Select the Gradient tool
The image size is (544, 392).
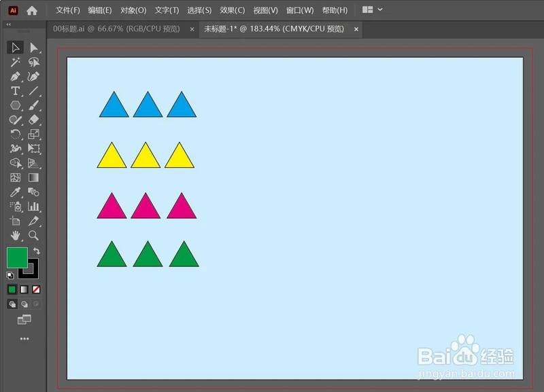33,178
